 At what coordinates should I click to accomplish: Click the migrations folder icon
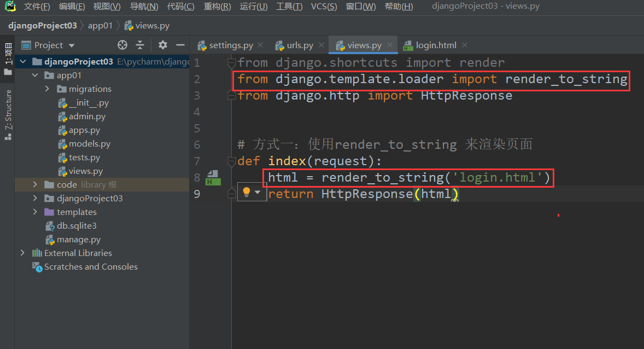click(x=62, y=89)
